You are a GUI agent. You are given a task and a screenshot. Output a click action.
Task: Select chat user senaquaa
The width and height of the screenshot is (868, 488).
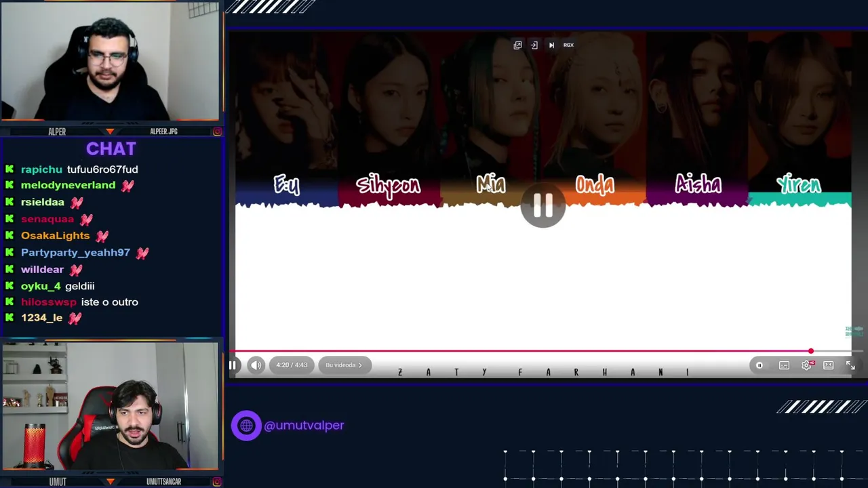pos(47,219)
